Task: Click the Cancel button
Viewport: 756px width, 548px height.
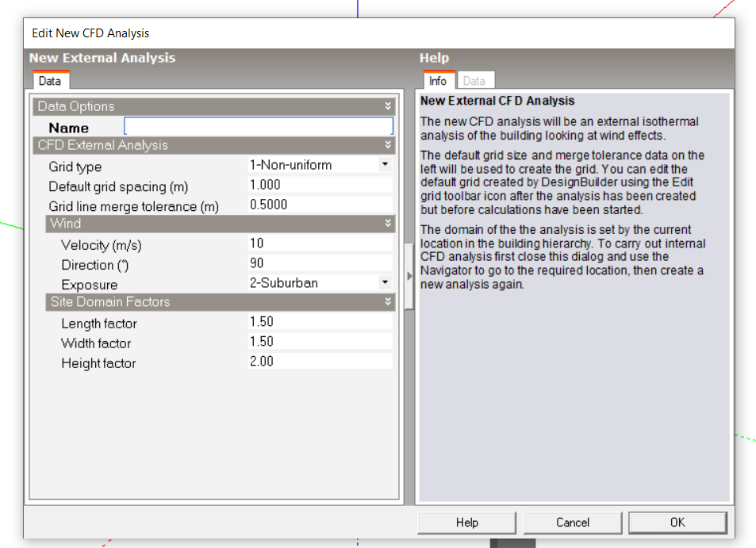Action: point(572,523)
